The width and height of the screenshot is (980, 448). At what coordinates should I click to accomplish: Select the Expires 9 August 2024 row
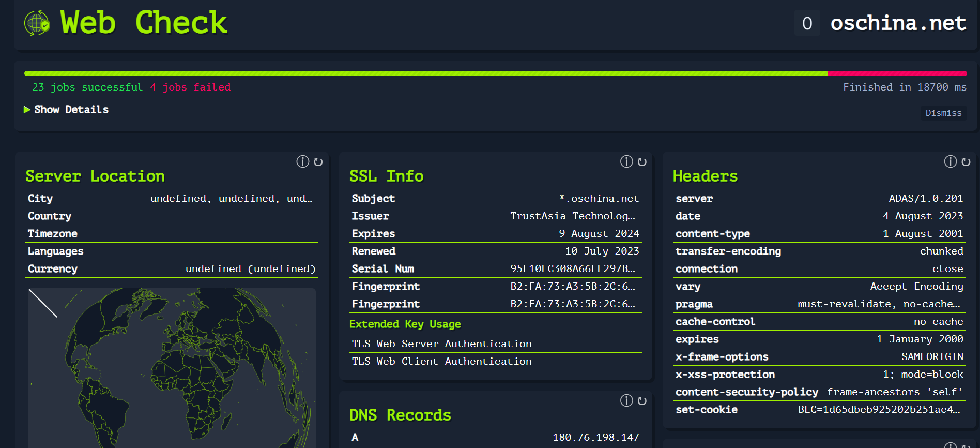495,234
